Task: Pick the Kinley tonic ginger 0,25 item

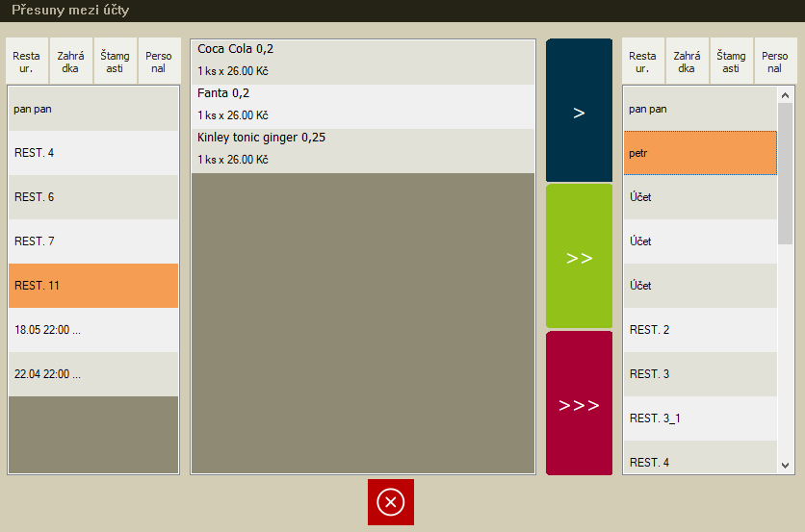Action: click(x=362, y=149)
